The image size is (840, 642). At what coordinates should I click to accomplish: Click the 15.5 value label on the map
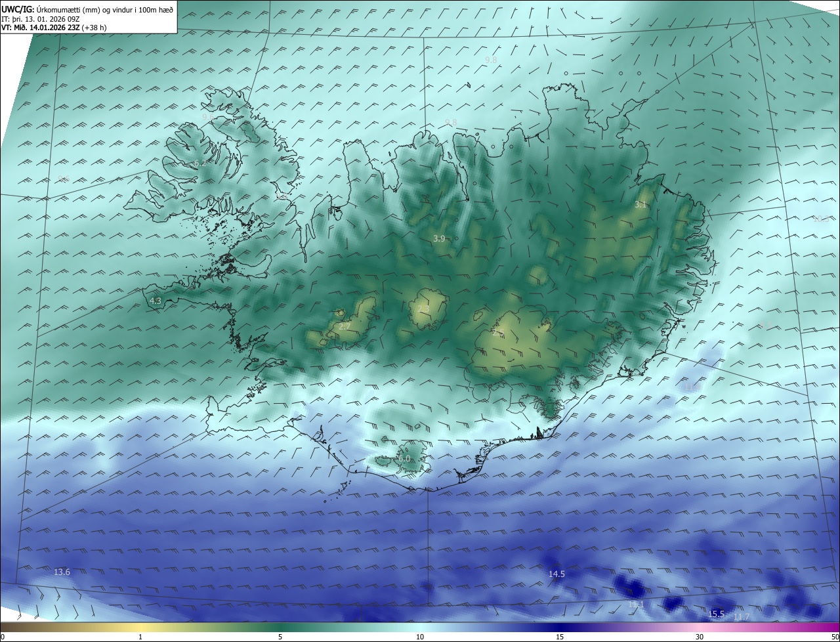(716, 614)
